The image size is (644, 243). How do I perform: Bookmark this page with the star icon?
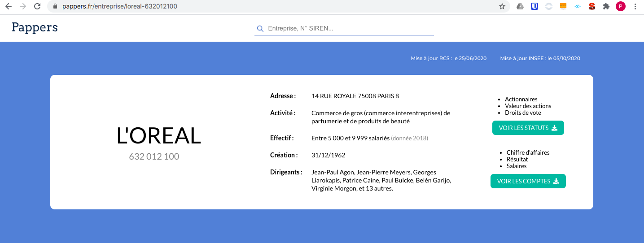point(502,6)
